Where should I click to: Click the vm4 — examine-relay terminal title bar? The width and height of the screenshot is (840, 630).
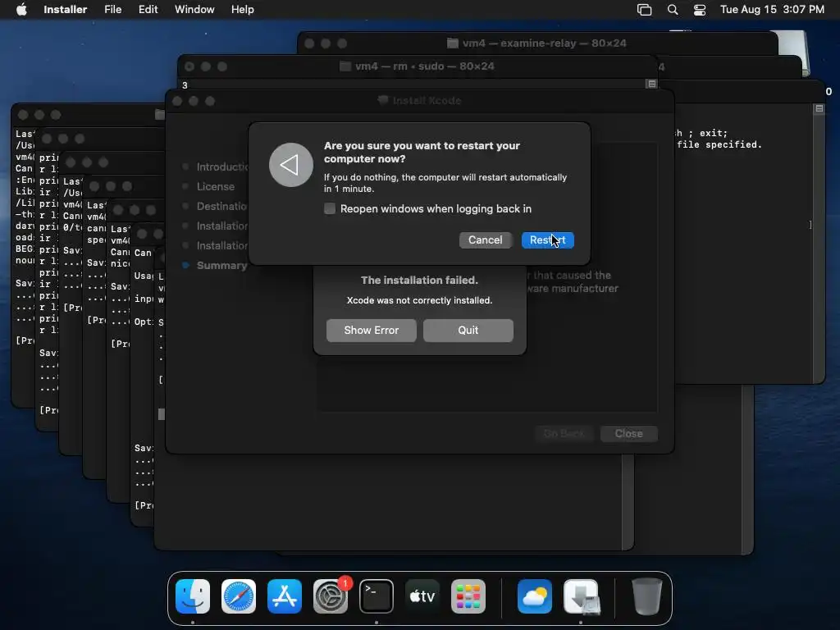tap(537, 43)
